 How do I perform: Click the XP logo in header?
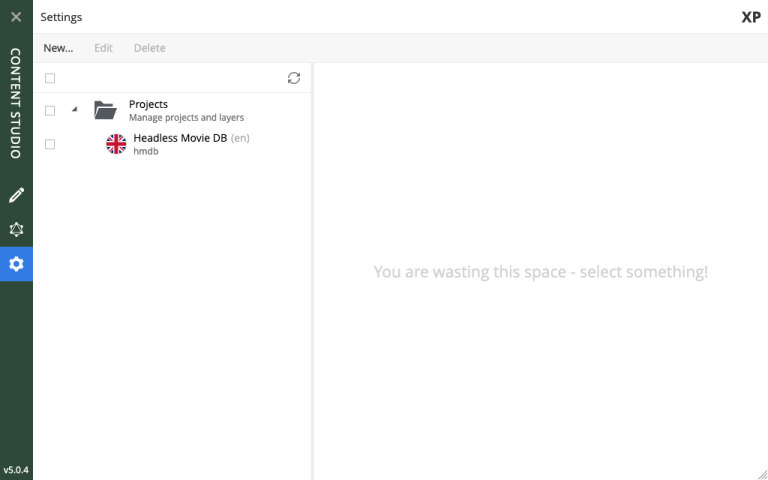[750, 17]
